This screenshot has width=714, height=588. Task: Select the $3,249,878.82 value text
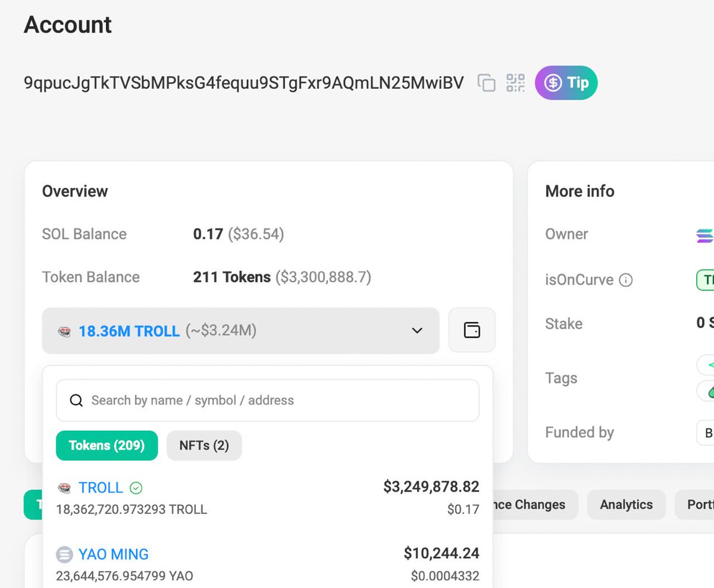pos(431,487)
